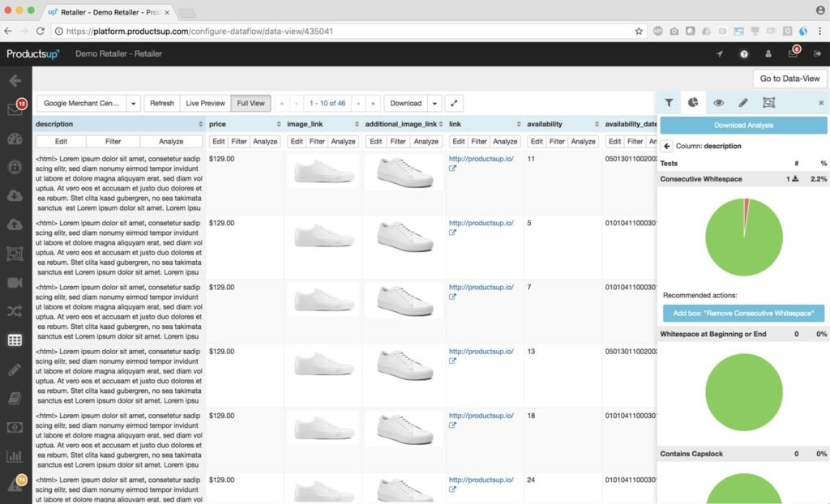Viewport: 830px width, 504px height.
Task: Click the video camera sidebar icon
Action: click(15, 282)
